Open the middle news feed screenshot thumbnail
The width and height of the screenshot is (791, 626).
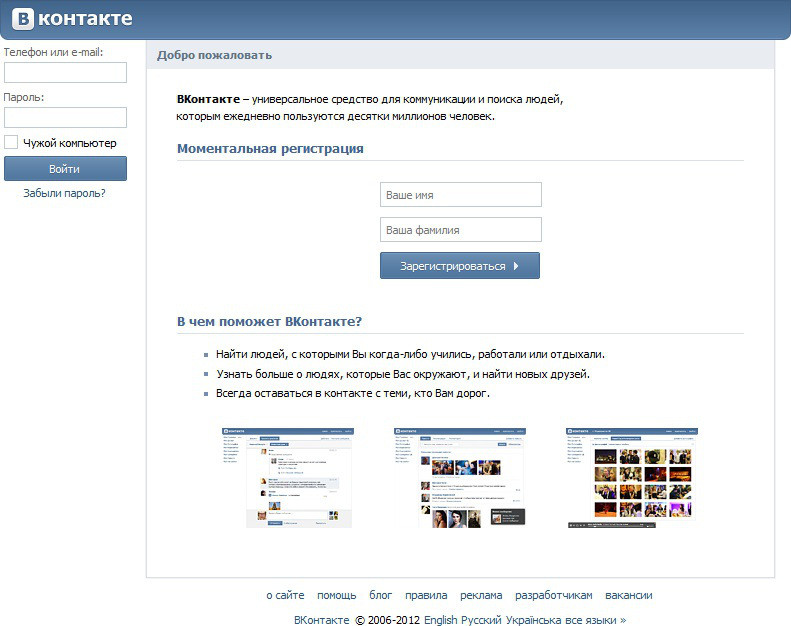tap(460, 477)
